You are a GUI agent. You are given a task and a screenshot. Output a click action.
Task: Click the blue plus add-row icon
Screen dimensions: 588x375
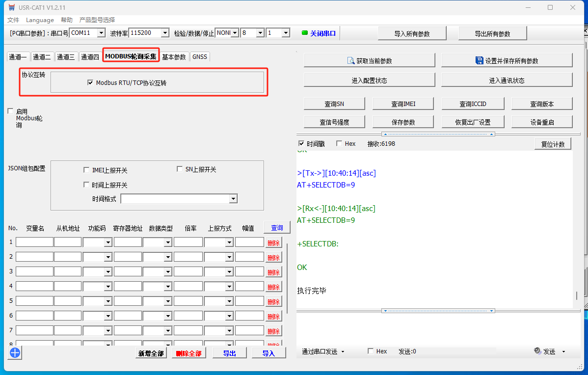(x=14, y=352)
